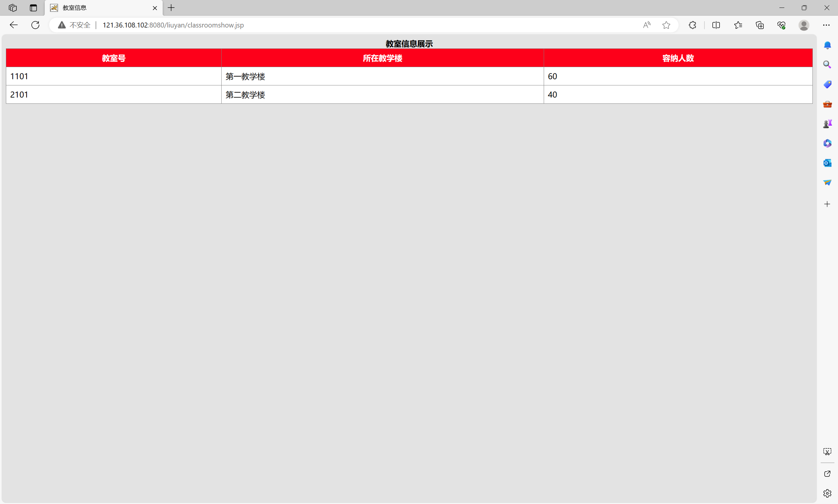
Task: Open Browser essentials heart icon
Action: [x=781, y=25]
